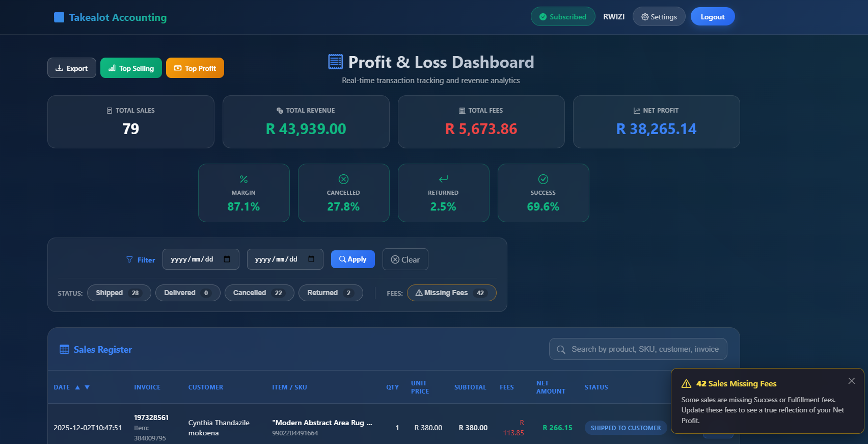
Task: Click the Total Fees value R 5,673.86
Action: coord(481,129)
